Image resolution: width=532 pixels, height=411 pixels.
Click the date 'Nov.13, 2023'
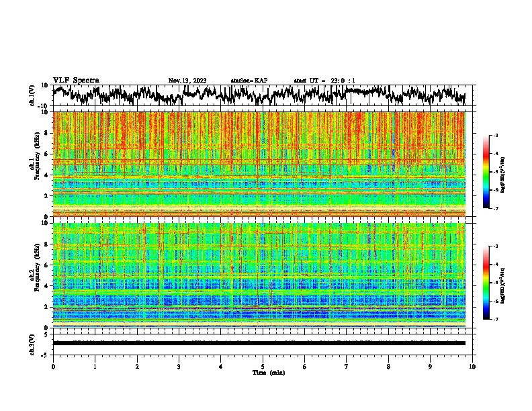tap(187, 81)
